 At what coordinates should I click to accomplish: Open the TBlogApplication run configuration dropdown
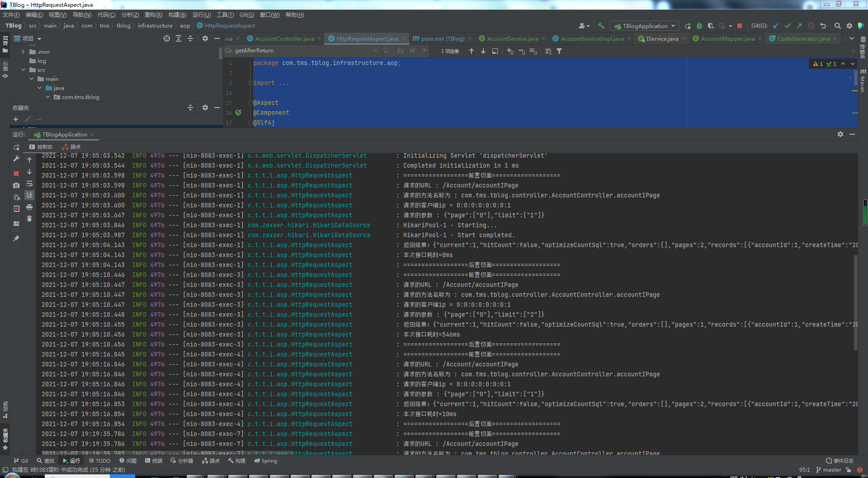click(645, 26)
